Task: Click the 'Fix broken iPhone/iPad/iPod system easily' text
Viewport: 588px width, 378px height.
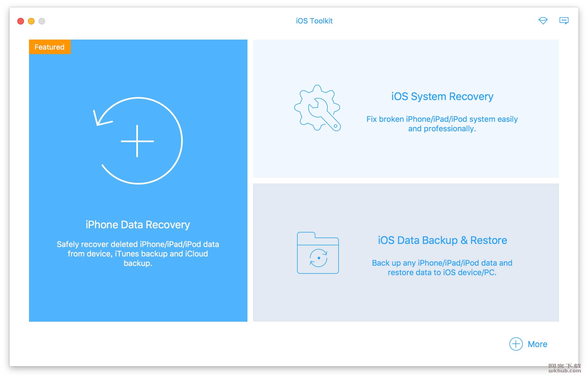Action: [x=442, y=124]
